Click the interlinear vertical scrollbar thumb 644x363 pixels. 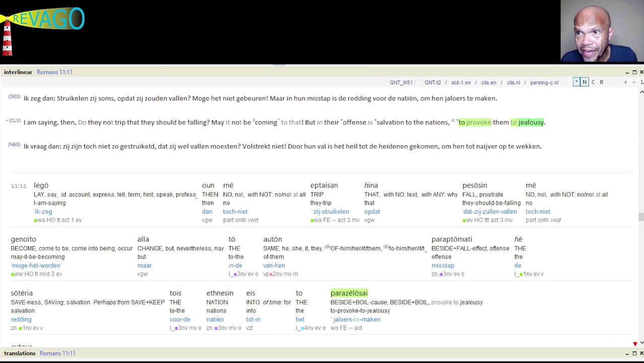tap(641, 217)
